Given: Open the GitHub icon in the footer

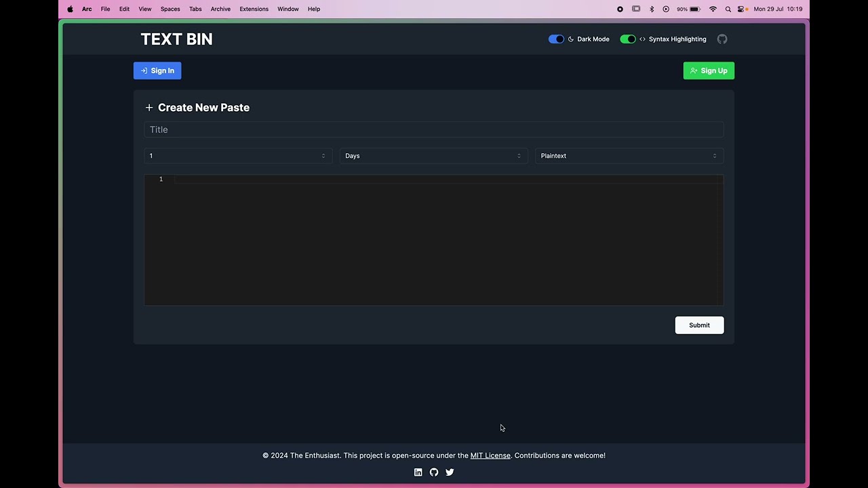Looking at the screenshot, I should [x=434, y=472].
